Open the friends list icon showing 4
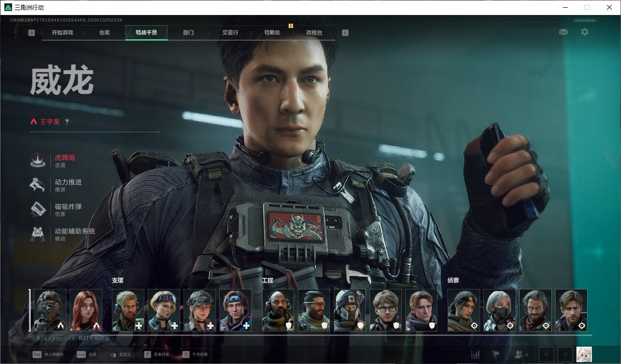The width and height of the screenshot is (621, 364). point(521,355)
